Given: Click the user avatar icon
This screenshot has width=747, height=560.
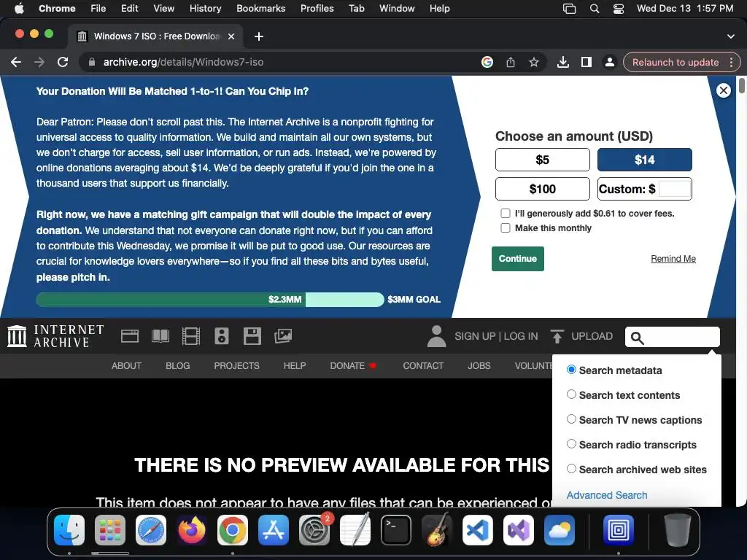Looking at the screenshot, I should tap(436, 336).
